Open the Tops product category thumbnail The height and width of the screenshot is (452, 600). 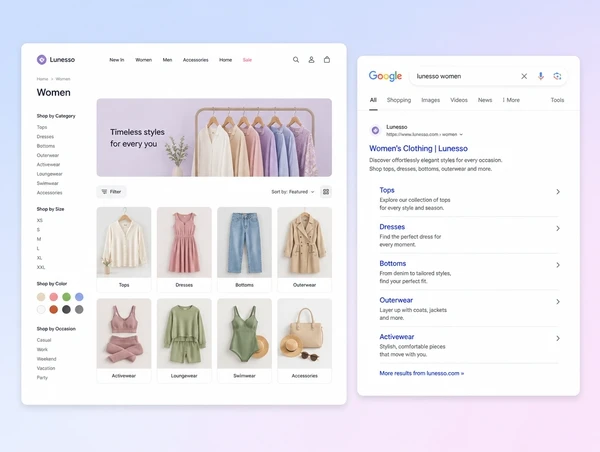124,242
